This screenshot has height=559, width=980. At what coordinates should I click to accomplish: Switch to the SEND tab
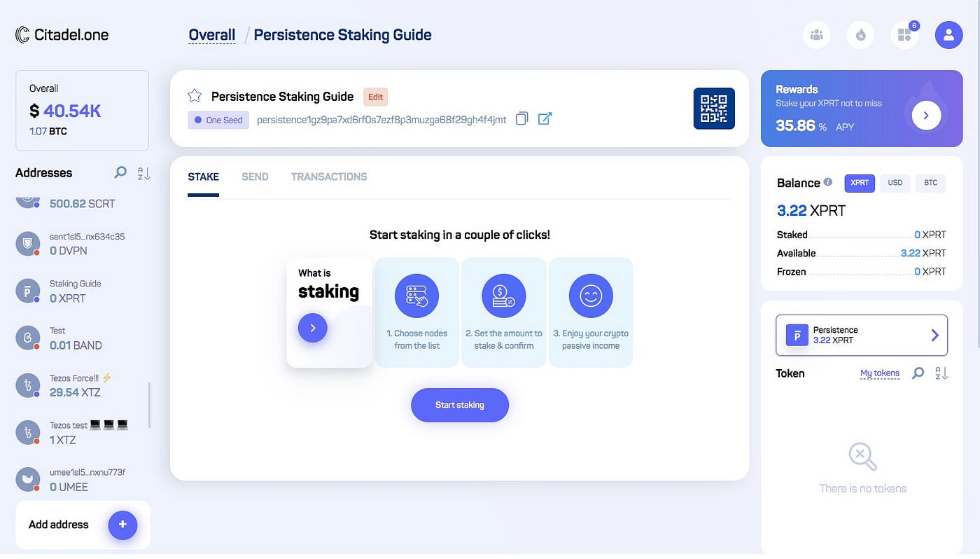pyautogui.click(x=255, y=177)
